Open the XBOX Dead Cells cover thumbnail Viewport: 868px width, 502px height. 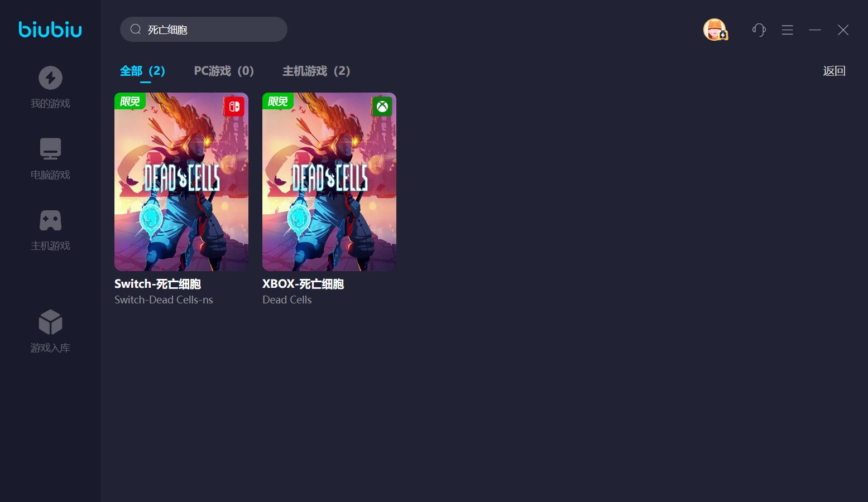point(329,182)
